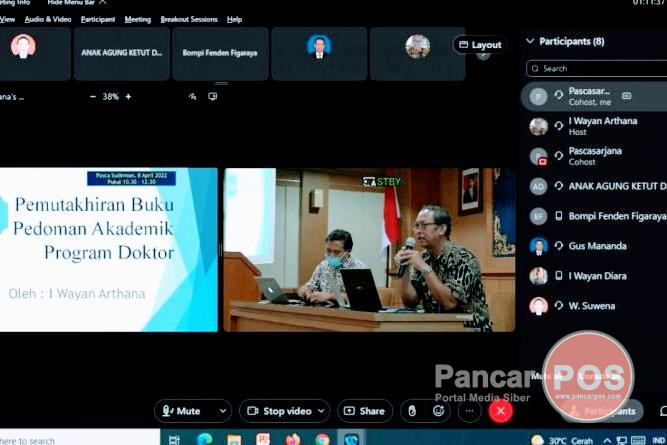Open the audio options arrow beside Mute

221,411
